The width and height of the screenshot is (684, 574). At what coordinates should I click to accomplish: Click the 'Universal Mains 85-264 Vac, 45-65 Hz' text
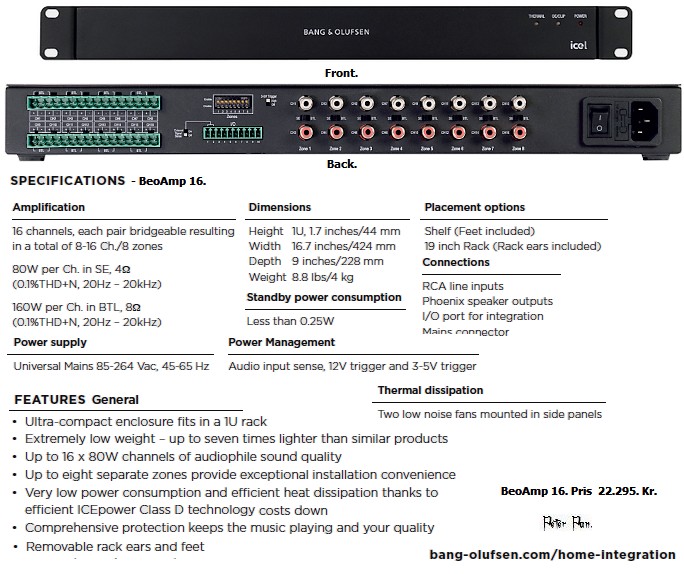click(111, 366)
